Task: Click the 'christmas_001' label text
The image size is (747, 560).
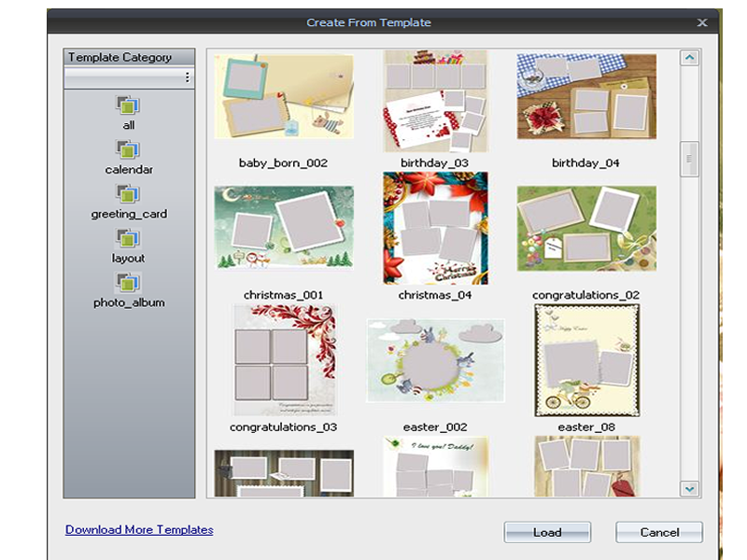Action: click(284, 295)
